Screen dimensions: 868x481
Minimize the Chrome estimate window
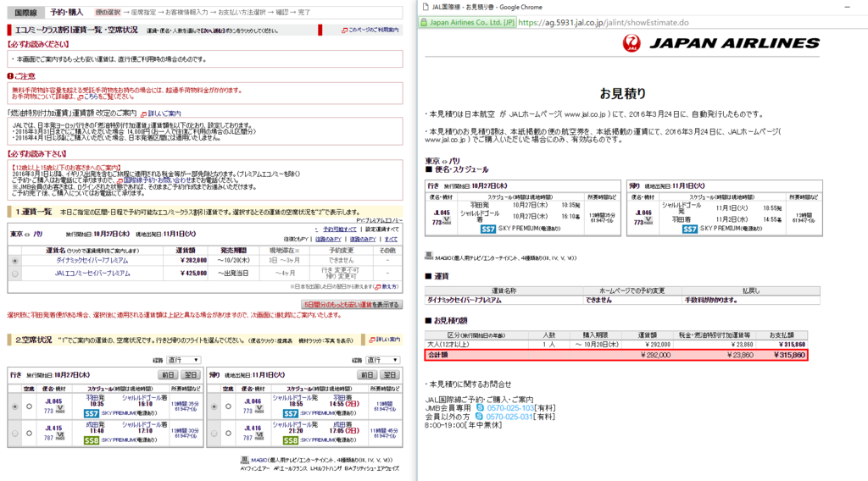click(847, 7)
